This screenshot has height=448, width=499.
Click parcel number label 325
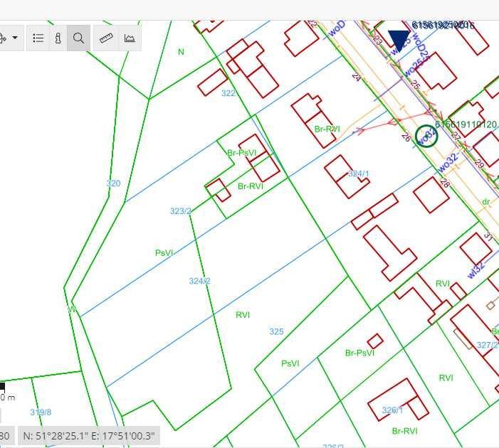(276, 331)
